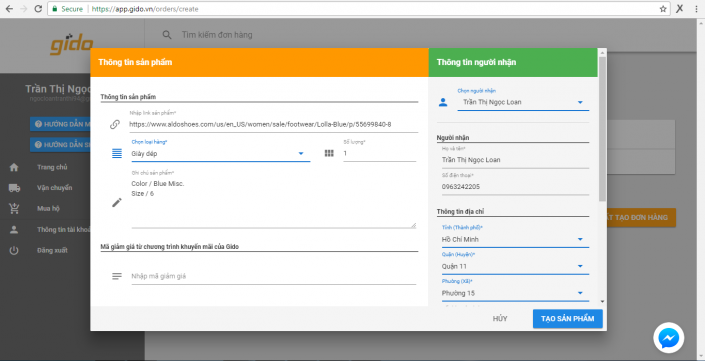Click the product link URL field
Screen dimensions: 705x361
pos(273,125)
